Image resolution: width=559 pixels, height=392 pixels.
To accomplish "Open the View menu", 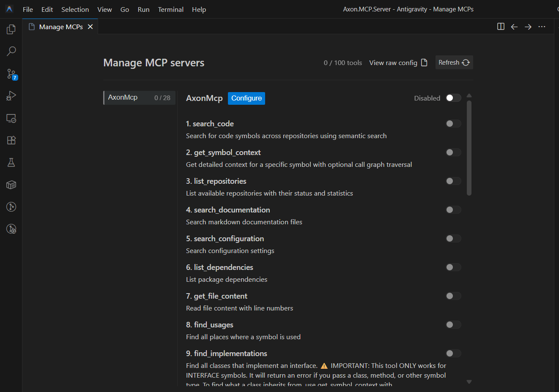I will (x=104, y=9).
